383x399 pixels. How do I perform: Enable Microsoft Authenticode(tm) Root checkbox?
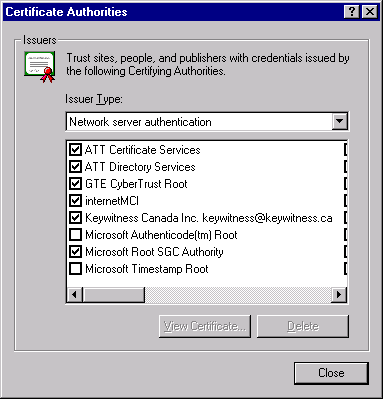tap(75, 235)
